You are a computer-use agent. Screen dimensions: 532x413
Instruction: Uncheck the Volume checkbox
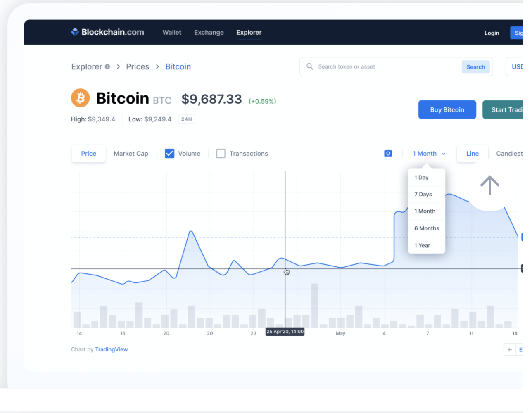(169, 153)
